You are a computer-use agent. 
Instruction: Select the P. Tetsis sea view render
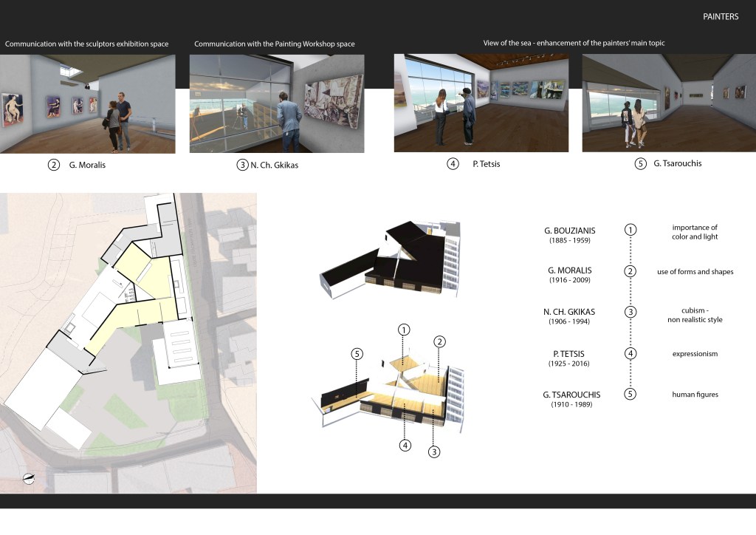[481, 103]
